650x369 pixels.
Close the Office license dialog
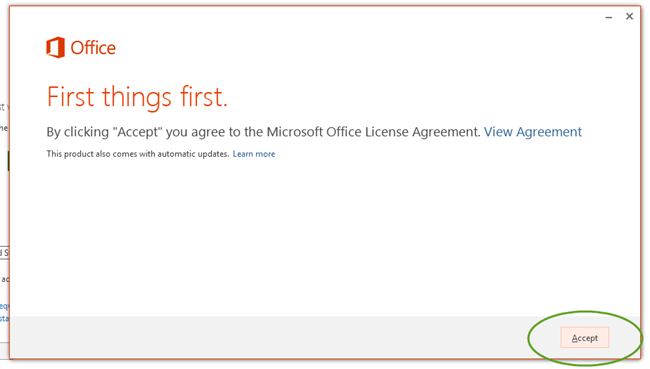[629, 16]
